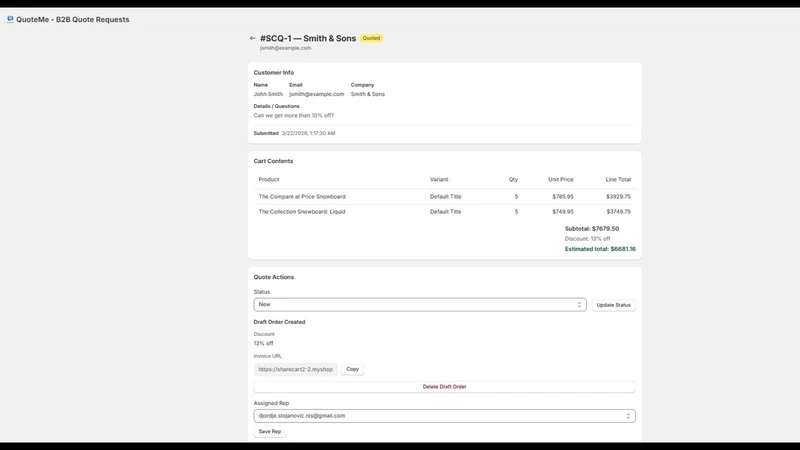Click The Compare at Price Snowboard row
800x450 pixels.
coord(444,196)
